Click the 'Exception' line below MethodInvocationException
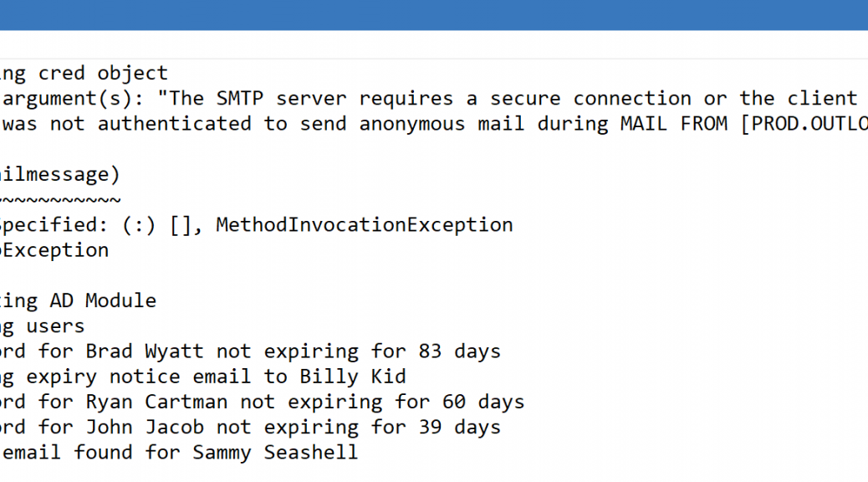Screen dimensions: 868x482 pyautogui.click(x=54, y=250)
